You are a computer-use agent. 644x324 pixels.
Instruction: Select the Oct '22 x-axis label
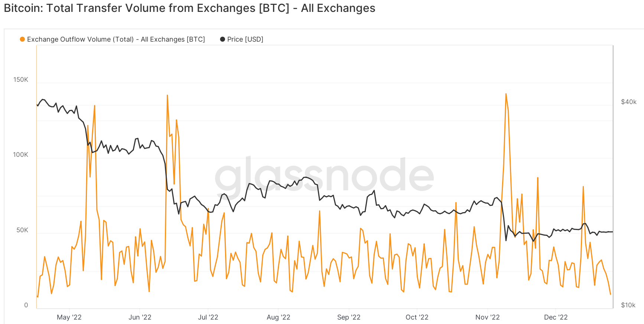pyautogui.click(x=417, y=317)
